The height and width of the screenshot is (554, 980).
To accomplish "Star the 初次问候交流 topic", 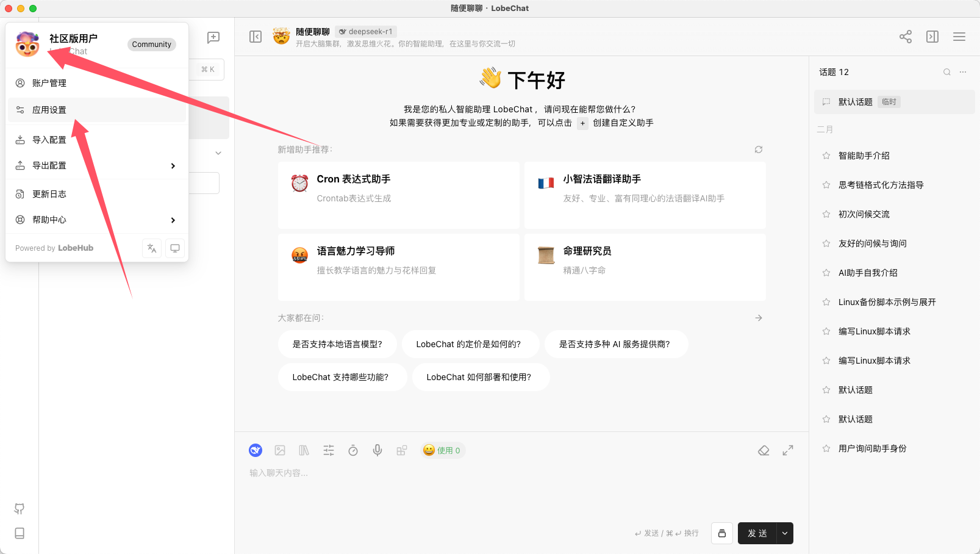I will [x=826, y=214].
